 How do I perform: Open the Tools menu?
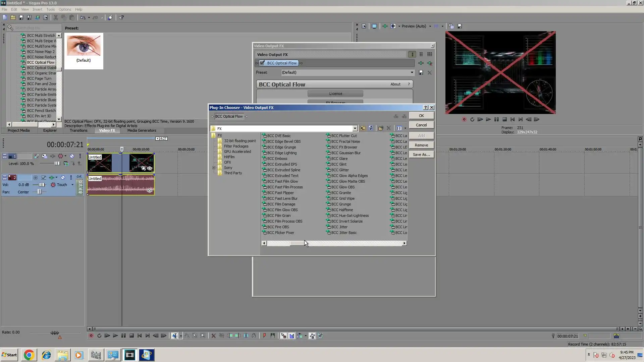[x=50, y=9]
